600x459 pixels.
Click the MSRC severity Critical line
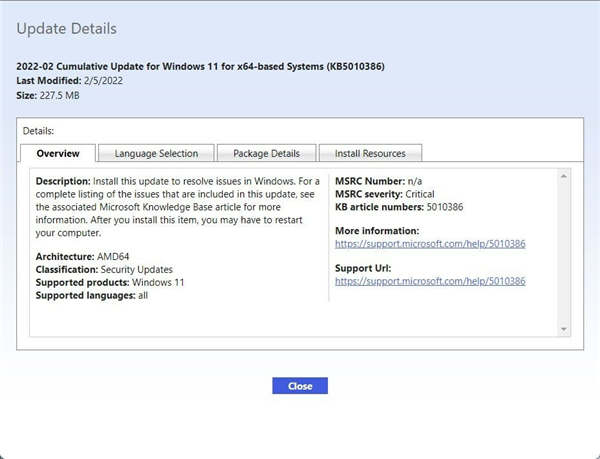click(385, 193)
